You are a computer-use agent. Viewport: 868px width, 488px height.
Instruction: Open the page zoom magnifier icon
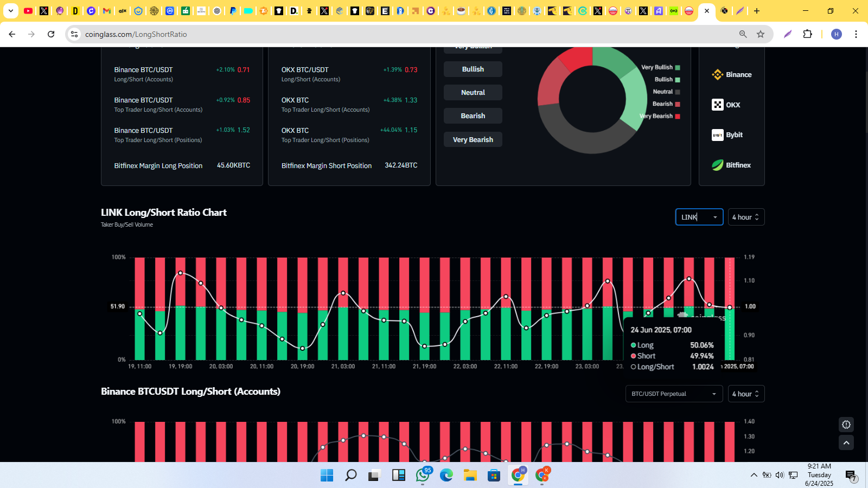[x=743, y=34]
